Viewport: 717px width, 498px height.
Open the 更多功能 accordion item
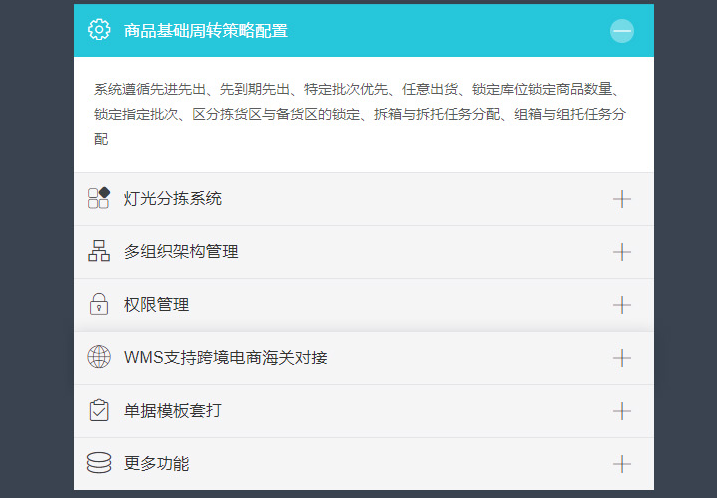click(x=364, y=464)
